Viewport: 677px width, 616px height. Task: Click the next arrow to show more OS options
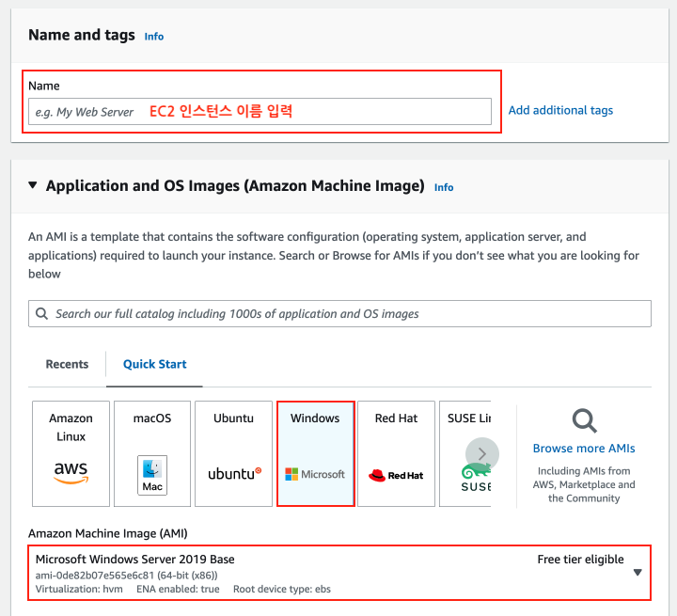click(x=482, y=454)
